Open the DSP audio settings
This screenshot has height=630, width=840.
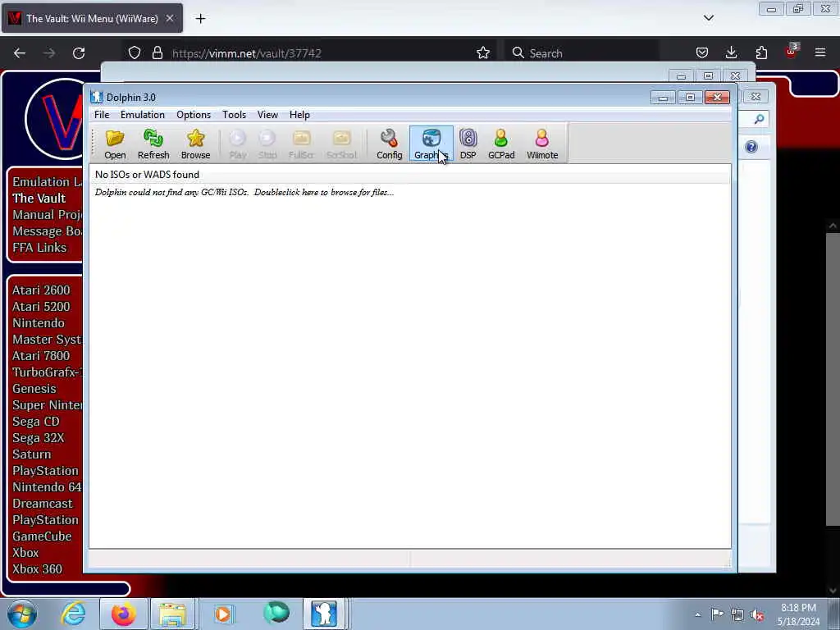[x=468, y=144]
